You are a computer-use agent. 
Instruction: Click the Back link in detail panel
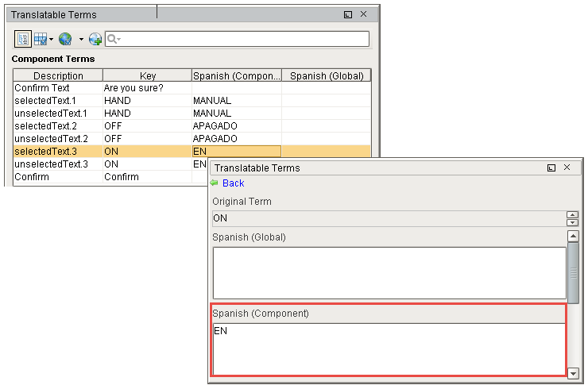[234, 183]
